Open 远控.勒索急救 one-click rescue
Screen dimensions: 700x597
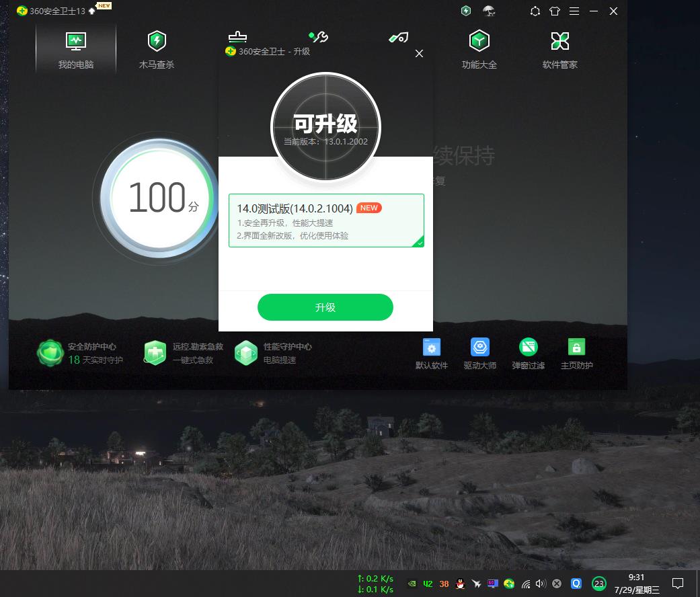[183, 352]
